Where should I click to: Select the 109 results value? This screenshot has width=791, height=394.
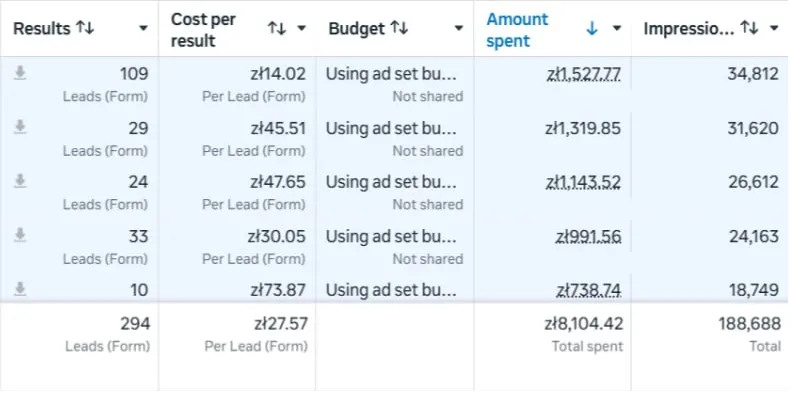pyautogui.click(x=134, y=74)
